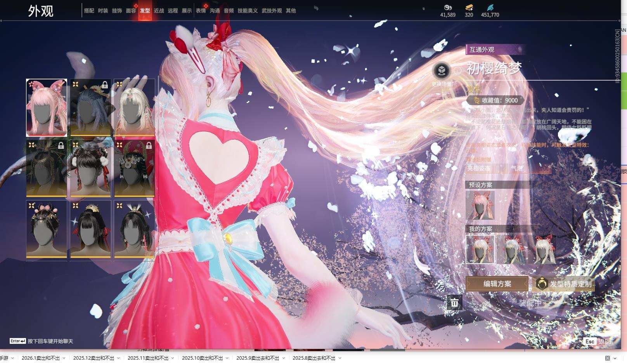Image resolution: width=627 pixels, height=364 pixels.
Task: Open the 武技外观 tab
Action: coord(272,11)
